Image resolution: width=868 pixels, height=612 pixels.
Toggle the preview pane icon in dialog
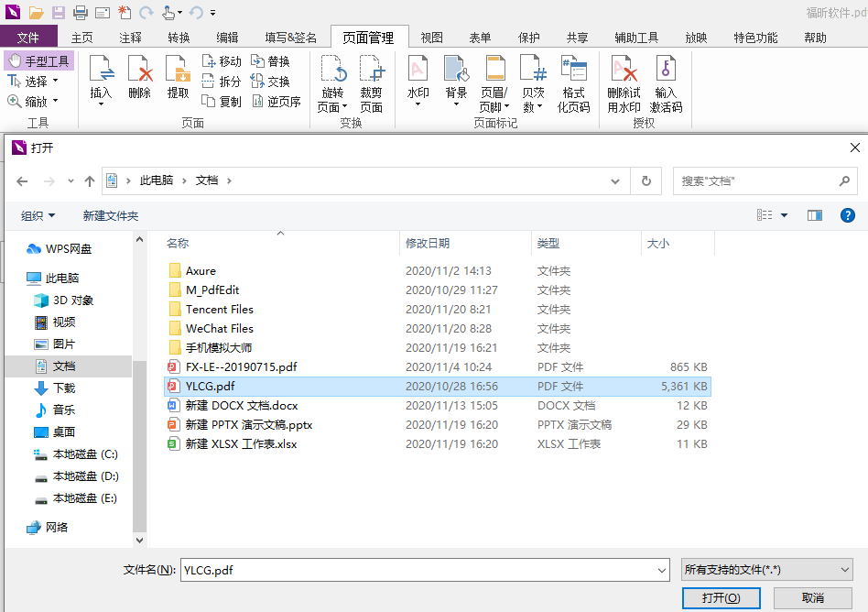pyautogui.click(x=815, y=215)
